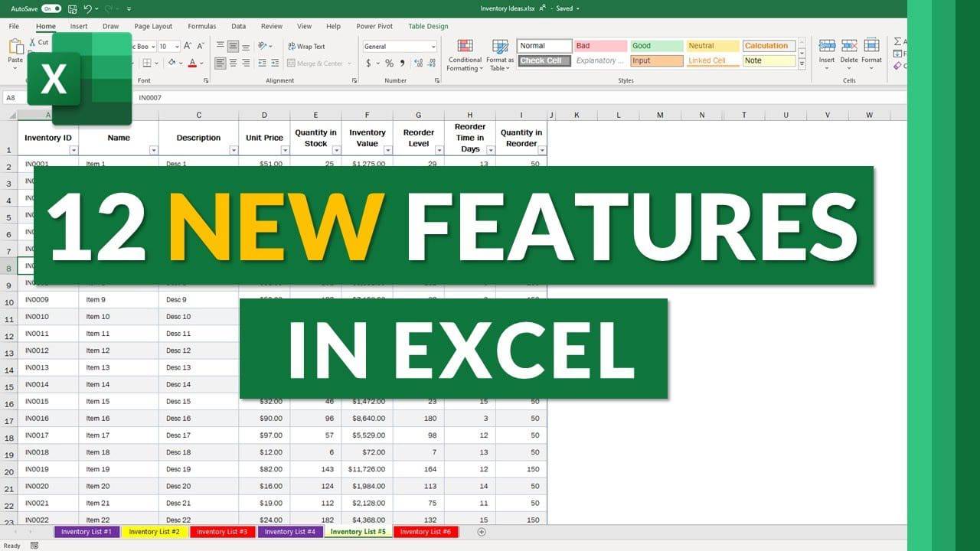This screenshot has width=980, height=551.
Task: Open the Insert Cells icon in Cells group
Action: tap(827, 47)
